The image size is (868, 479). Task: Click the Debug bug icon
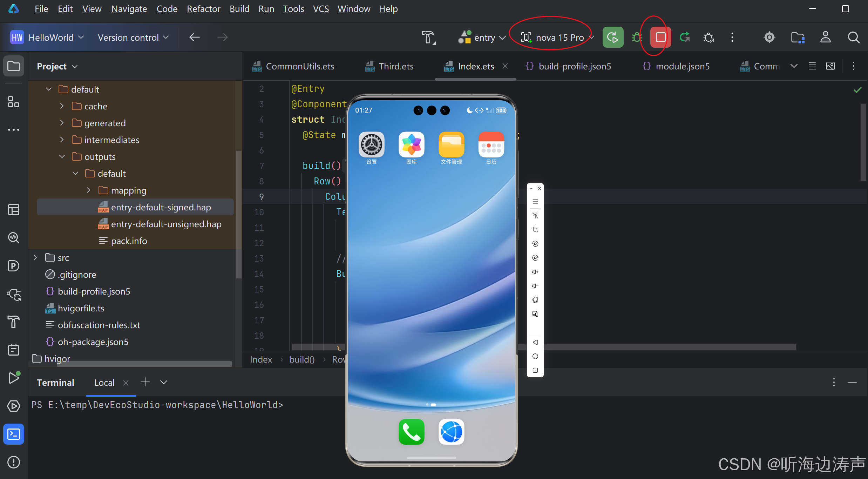point(637,37)
